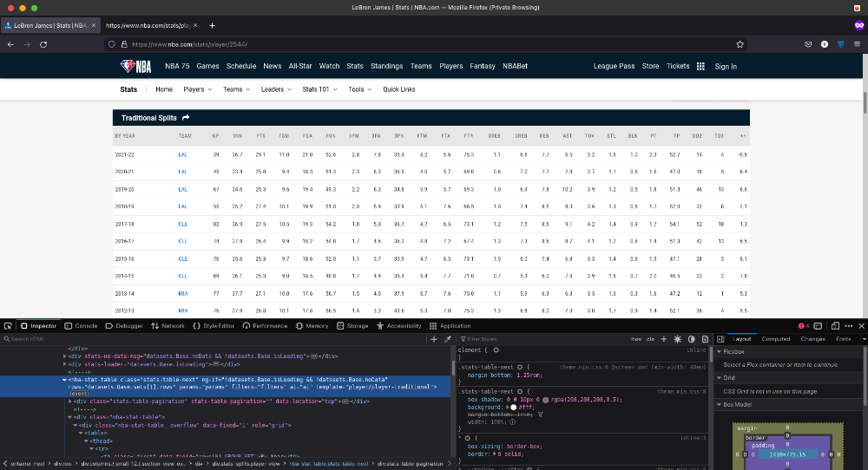Go to Standings in NBA nav
The image size is (868, 470).
coord(386,66)
